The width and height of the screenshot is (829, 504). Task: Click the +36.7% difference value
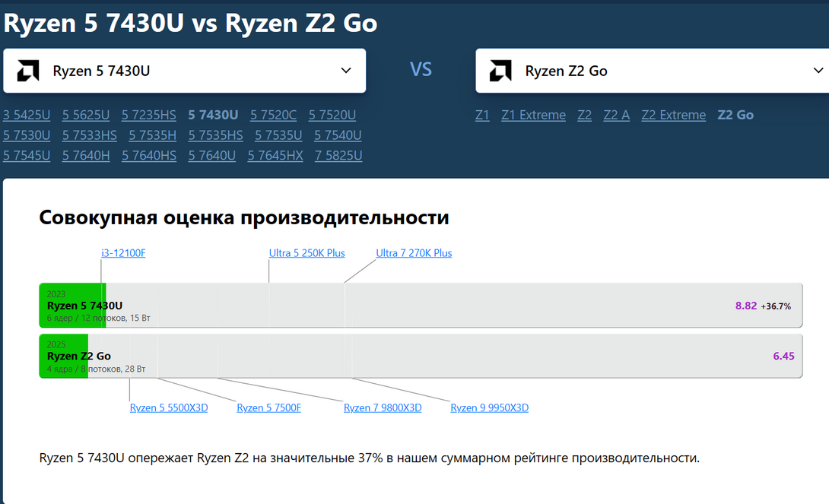776,306
